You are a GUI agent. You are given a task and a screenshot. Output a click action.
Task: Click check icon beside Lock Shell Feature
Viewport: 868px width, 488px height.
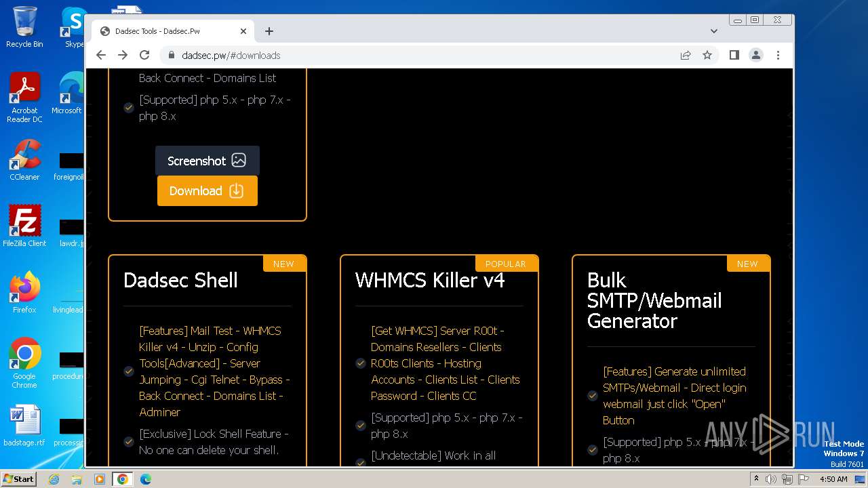(x=129, y=442)
